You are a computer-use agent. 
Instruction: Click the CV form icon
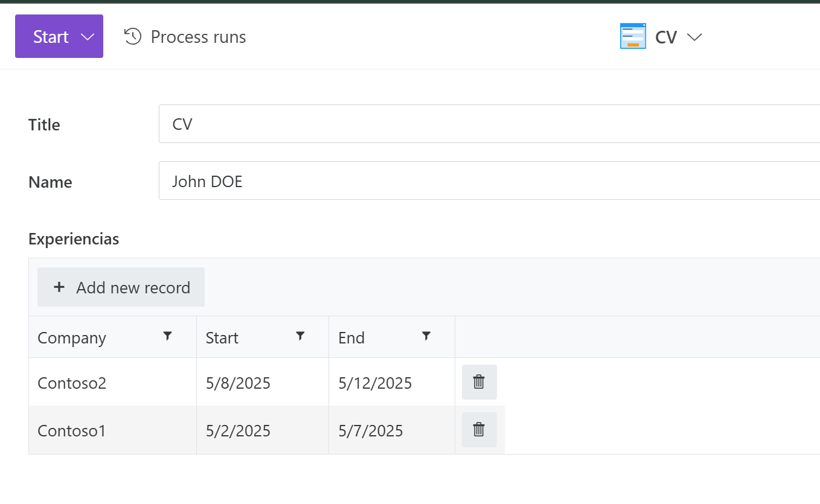tap(633, 36)
